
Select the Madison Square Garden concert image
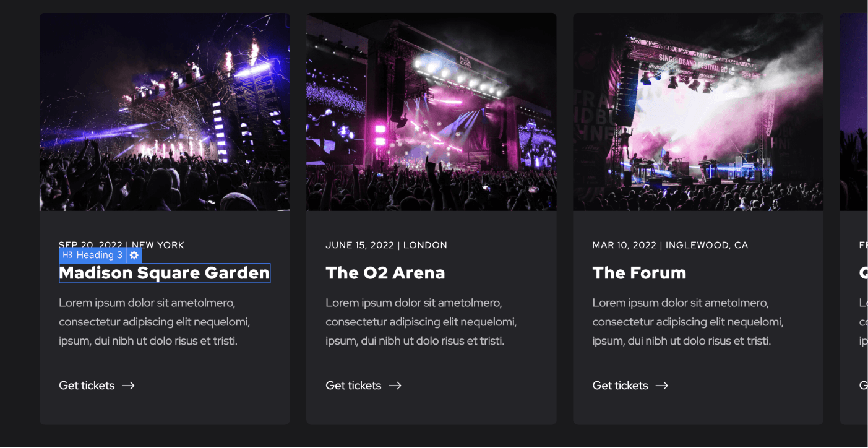click(165, 111)
